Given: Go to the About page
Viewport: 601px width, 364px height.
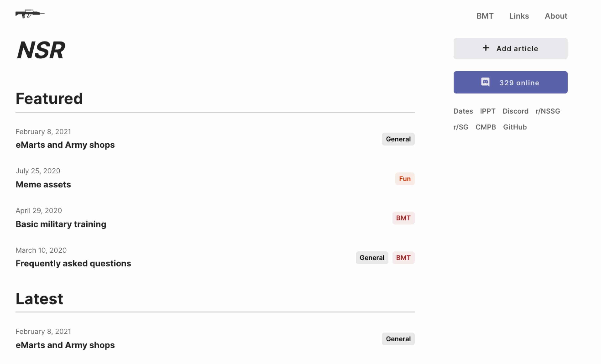Looking at the screenshot, I should pos(556,16).
